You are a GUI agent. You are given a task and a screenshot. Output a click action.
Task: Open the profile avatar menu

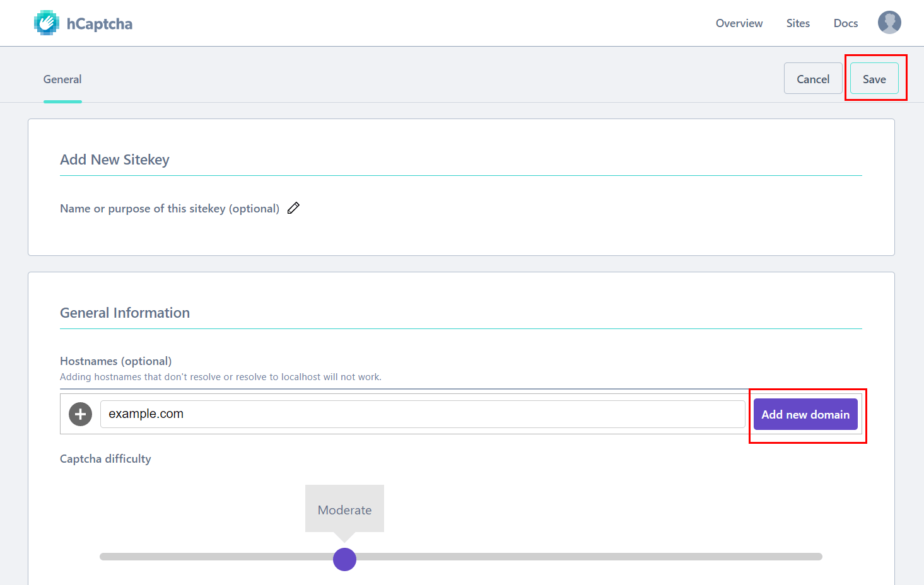[x=889, y=22]
